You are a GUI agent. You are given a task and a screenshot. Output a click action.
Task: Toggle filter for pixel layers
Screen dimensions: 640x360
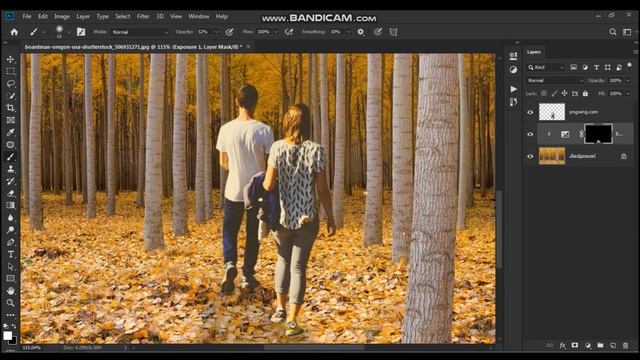coord(573,67)
